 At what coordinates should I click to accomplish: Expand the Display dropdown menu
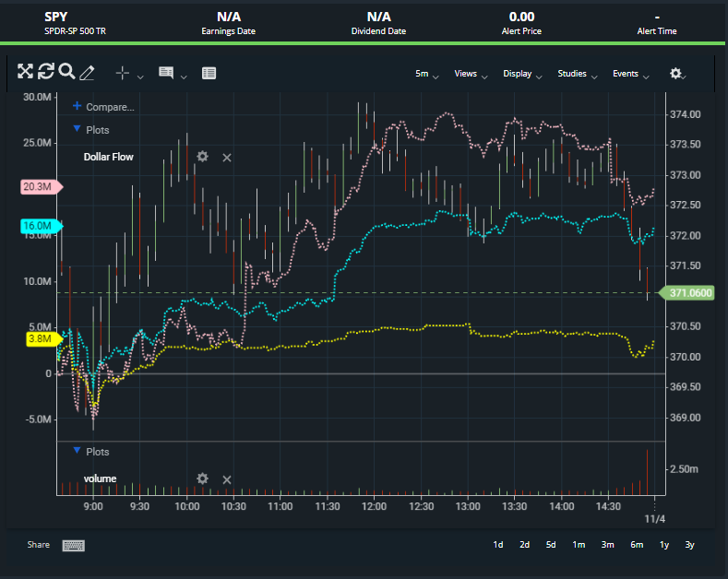(522, 74)
